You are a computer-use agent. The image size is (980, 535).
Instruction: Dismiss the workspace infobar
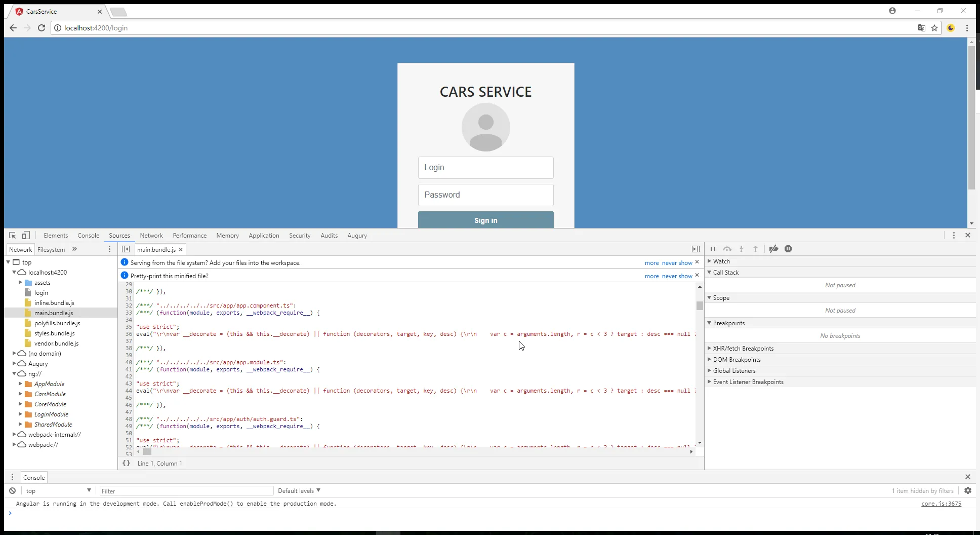click(x=697, y=262)
